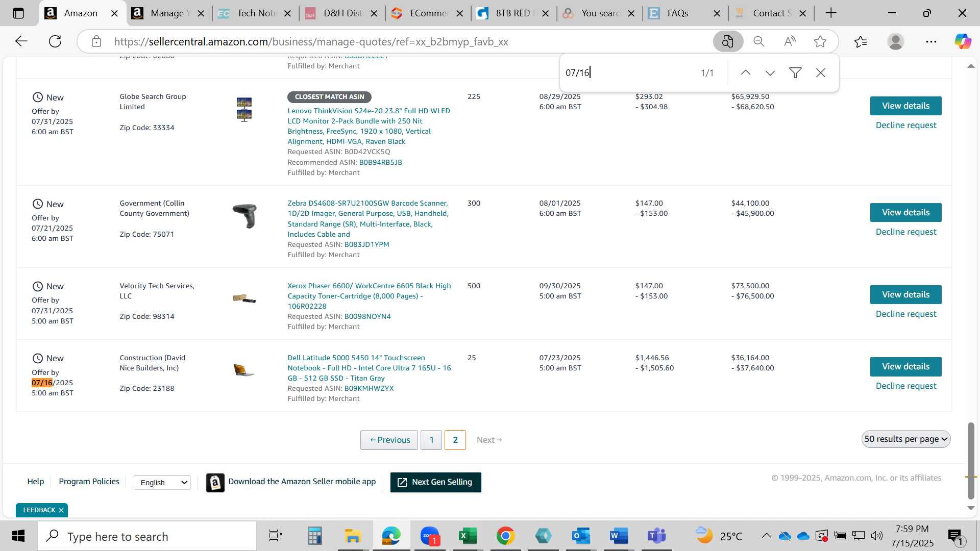Open the site info lock icon
This screenshot has width=980, height=551.
click(96, 41)
